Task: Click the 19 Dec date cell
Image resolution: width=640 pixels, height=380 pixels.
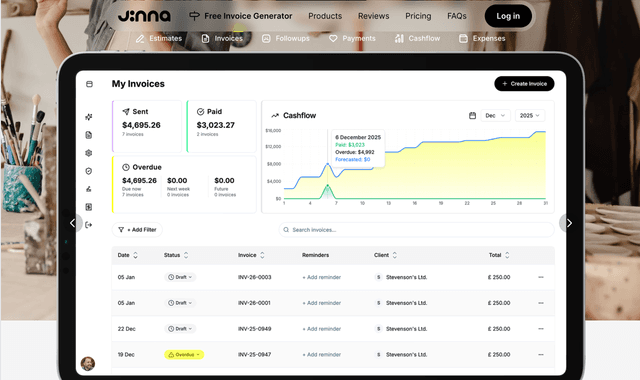Action: coord(126,354)
